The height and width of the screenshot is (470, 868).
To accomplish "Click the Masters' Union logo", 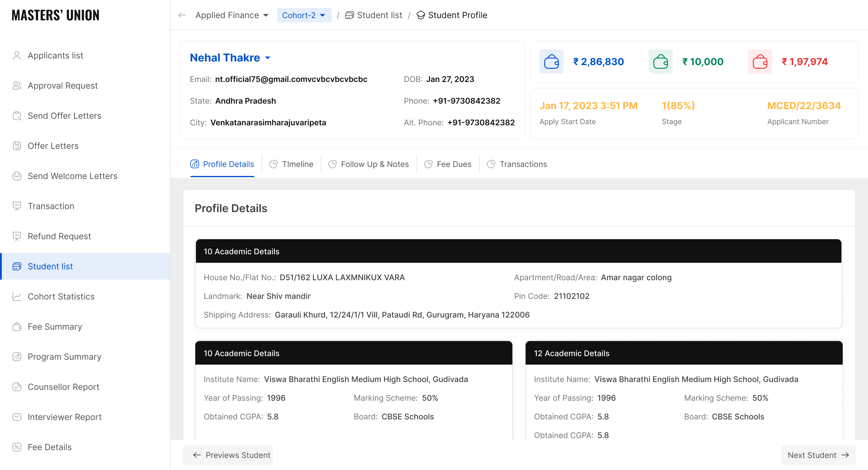I will (x=55, y=15).
